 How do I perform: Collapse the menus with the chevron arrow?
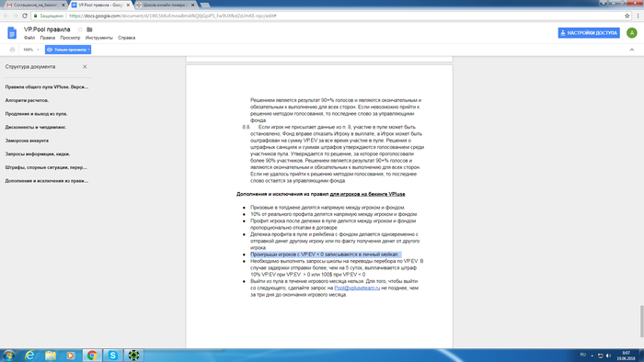click(x=632, y=50)
